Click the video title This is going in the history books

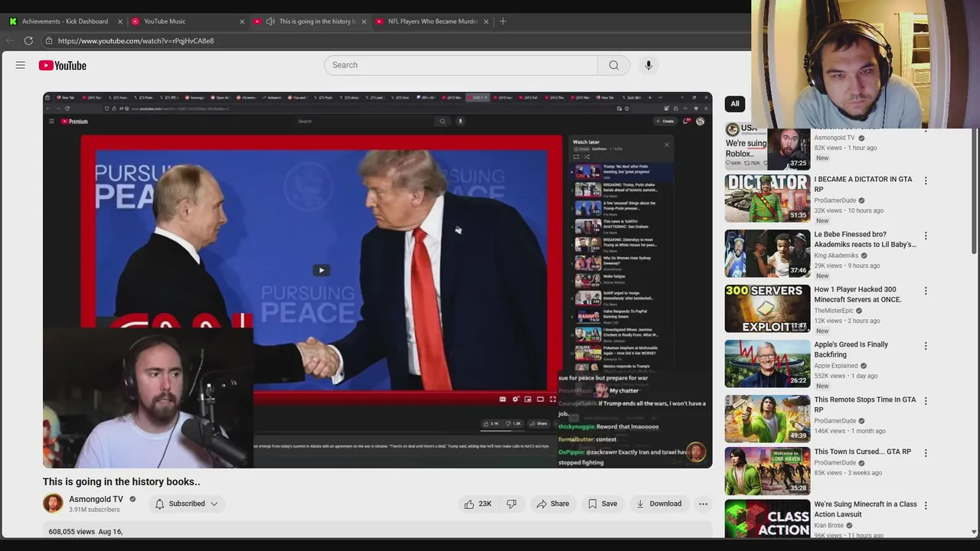[x=121, y=482]
